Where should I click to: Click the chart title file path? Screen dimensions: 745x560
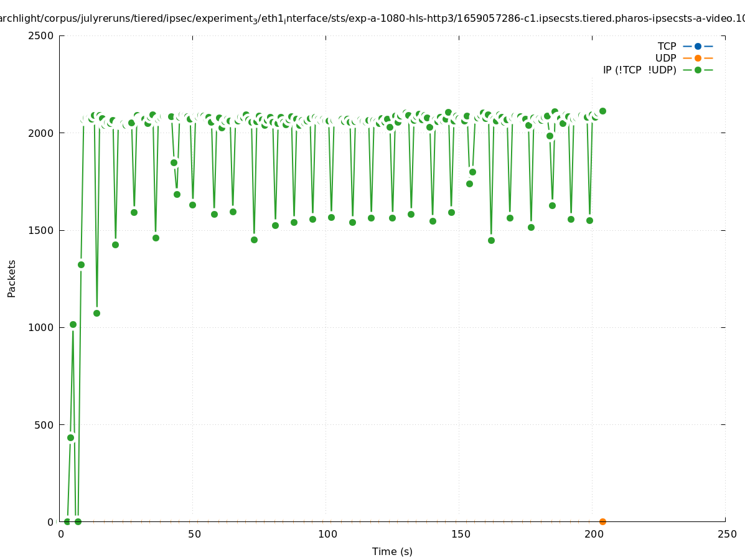(372, 19)
